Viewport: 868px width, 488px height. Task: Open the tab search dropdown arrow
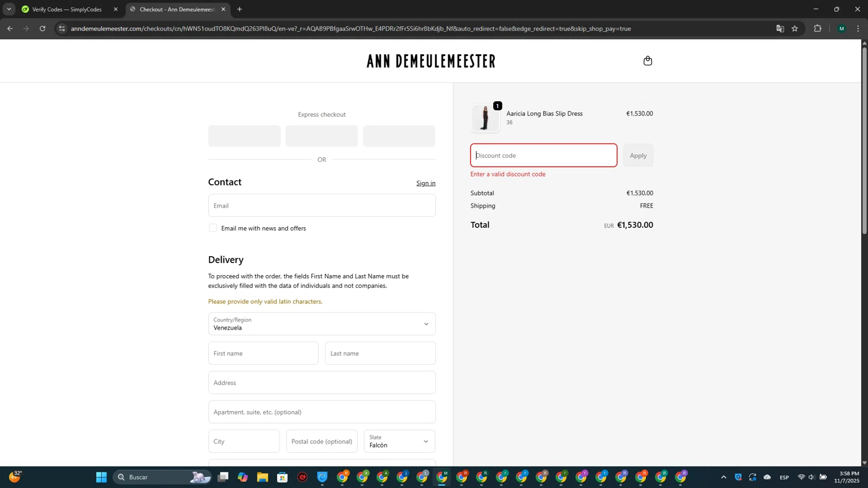point(9,9)
